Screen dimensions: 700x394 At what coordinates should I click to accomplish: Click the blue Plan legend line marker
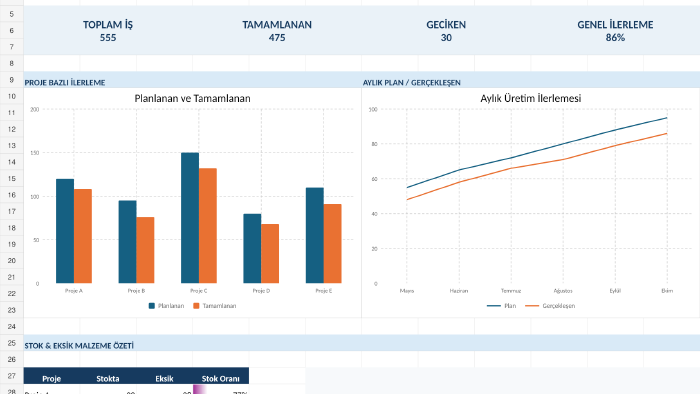coord(493,306)
